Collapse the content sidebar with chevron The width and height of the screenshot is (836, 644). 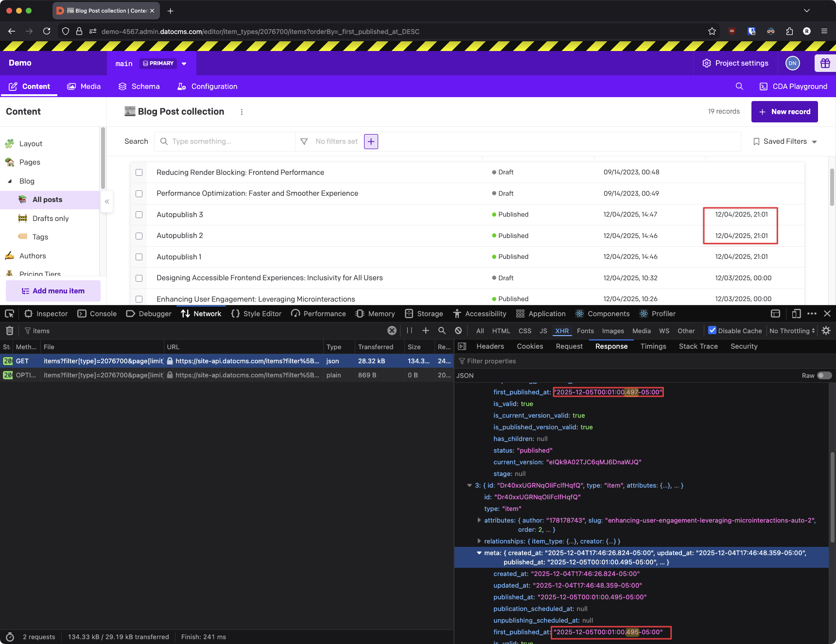tap(107, 202)
